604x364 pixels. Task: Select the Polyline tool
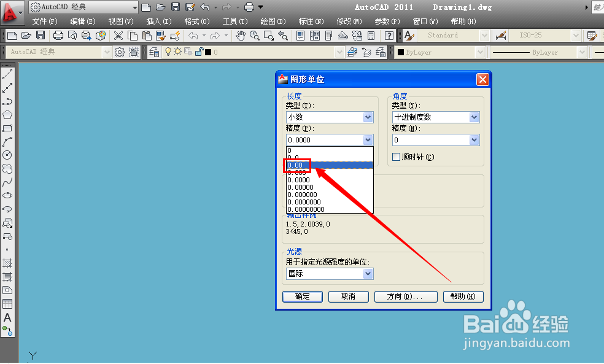(7, 101)
